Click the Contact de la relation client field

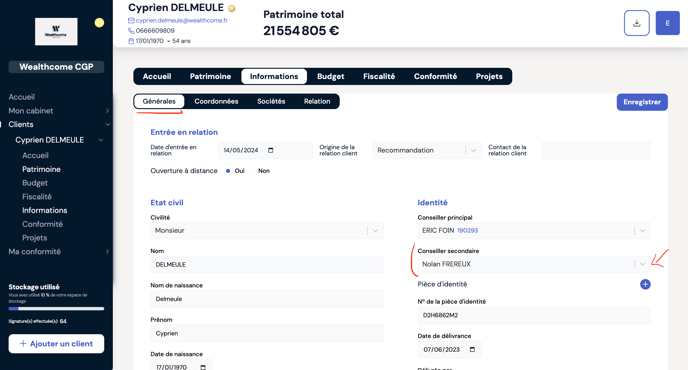(596, 151)
